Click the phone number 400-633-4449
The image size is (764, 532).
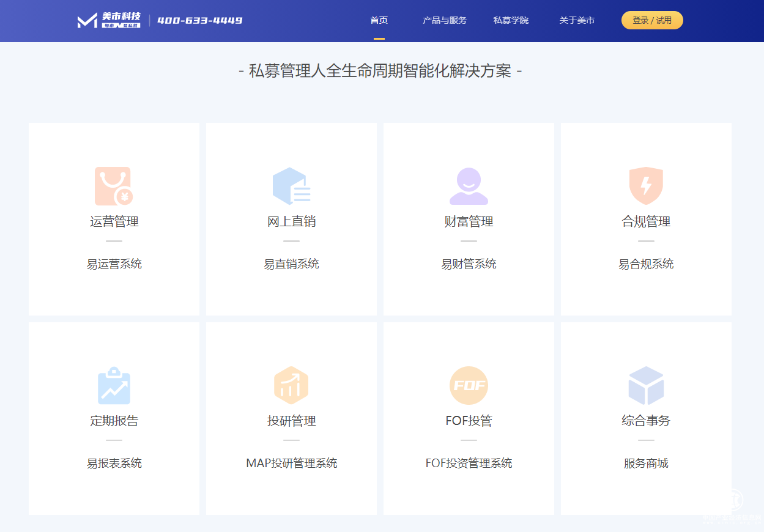click(199, 20)
